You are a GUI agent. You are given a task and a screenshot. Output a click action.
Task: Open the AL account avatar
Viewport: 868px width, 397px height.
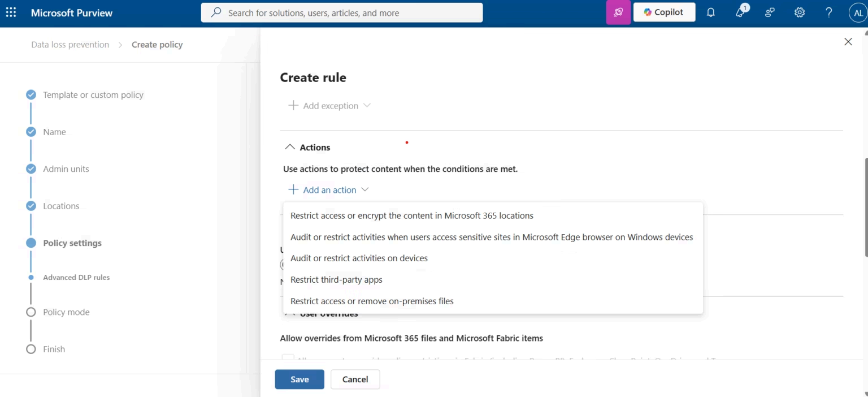[858, 12]
